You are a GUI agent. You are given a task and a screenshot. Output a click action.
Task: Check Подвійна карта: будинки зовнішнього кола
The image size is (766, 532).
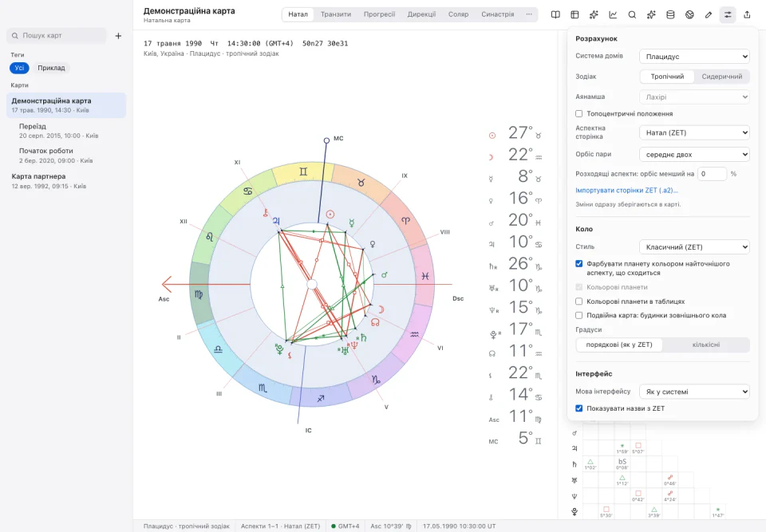pyautogui.click(x=579, y=315)
